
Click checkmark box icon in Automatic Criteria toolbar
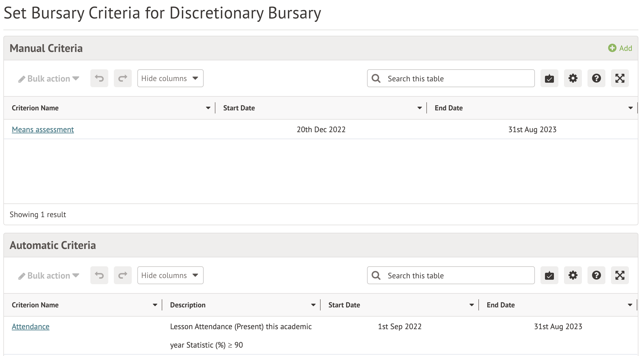549,276
